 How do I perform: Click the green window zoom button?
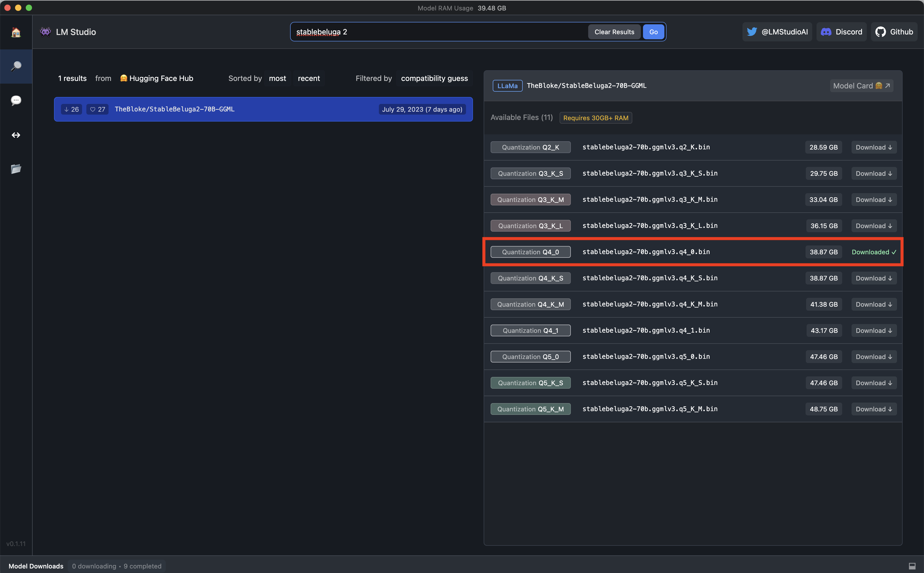[29, 7]
